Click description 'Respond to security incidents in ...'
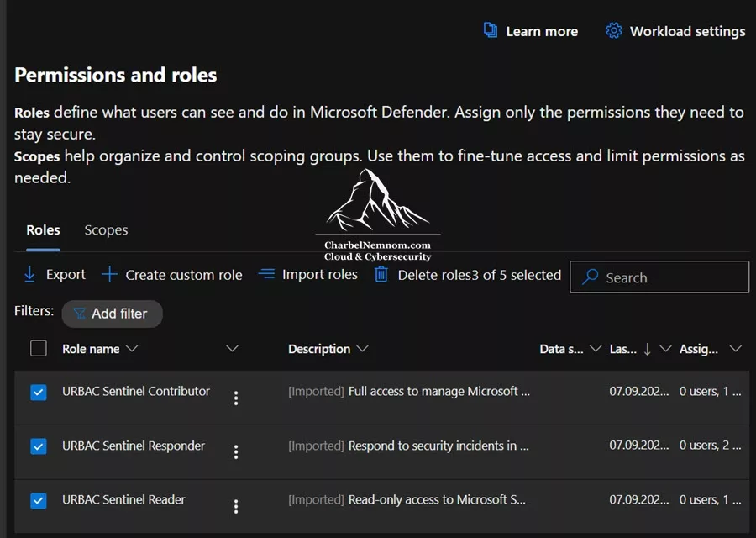The height and width of the screenshot is (538, 756). click(438, 446)
